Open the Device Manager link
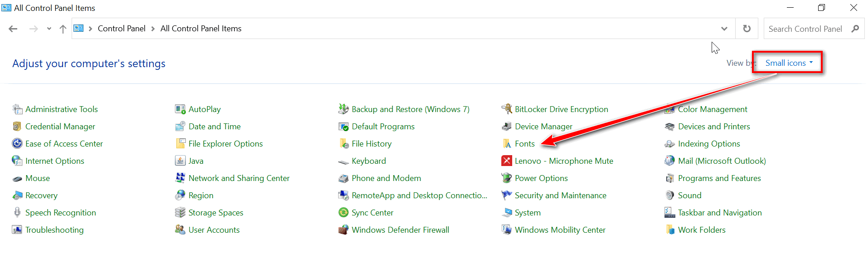The image size is (868, 264). coord(543,127)
